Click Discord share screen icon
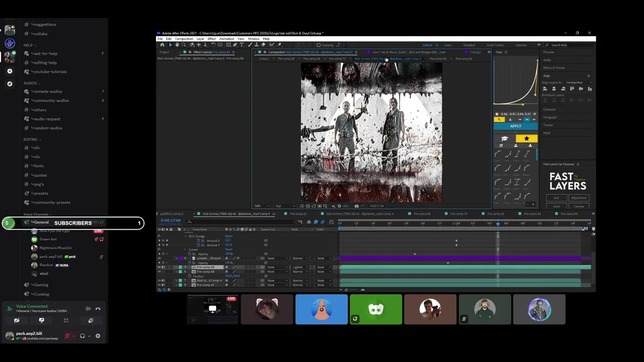The height and width of the screenshot is (362, 644). point(41,320)
